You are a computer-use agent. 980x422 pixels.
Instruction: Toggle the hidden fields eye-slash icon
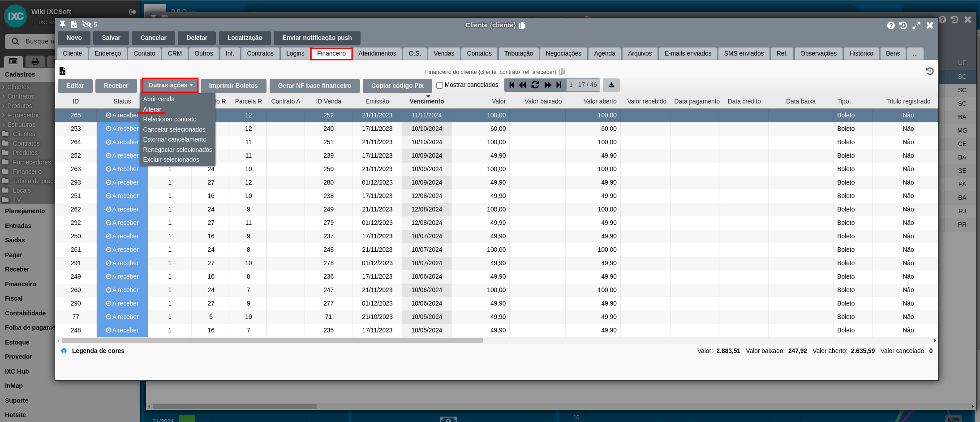87,24
